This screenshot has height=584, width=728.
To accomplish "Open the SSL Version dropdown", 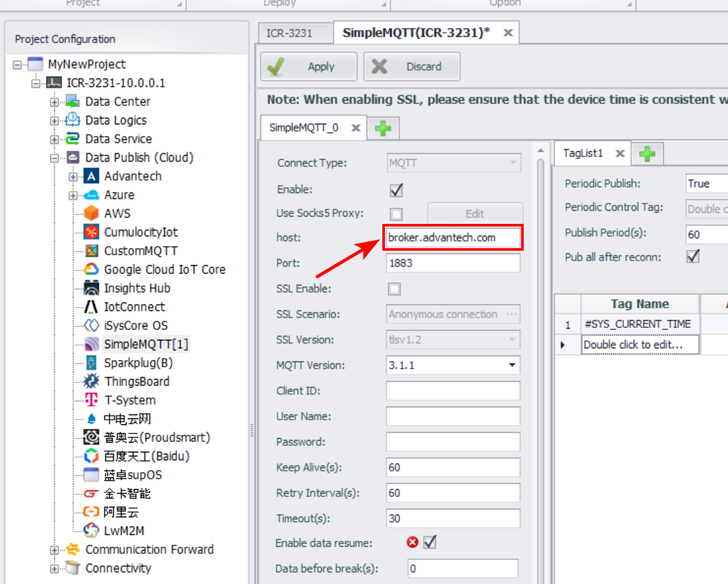I will pyautogui.click(x=512, y=340).
